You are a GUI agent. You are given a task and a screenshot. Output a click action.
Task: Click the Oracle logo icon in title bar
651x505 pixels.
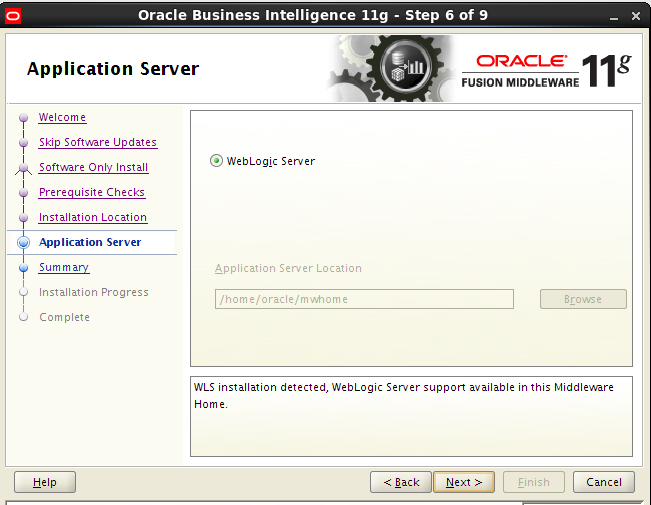click(x=12, y=16)
